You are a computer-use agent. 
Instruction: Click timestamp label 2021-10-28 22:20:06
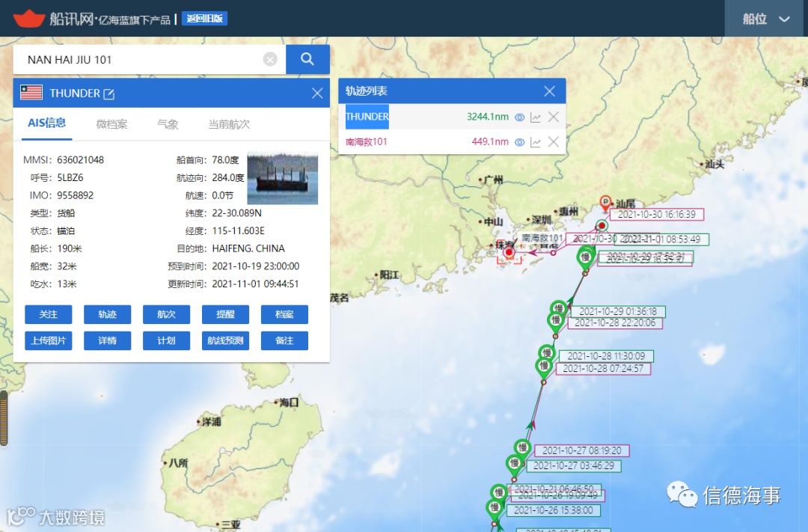pos(615,323)
